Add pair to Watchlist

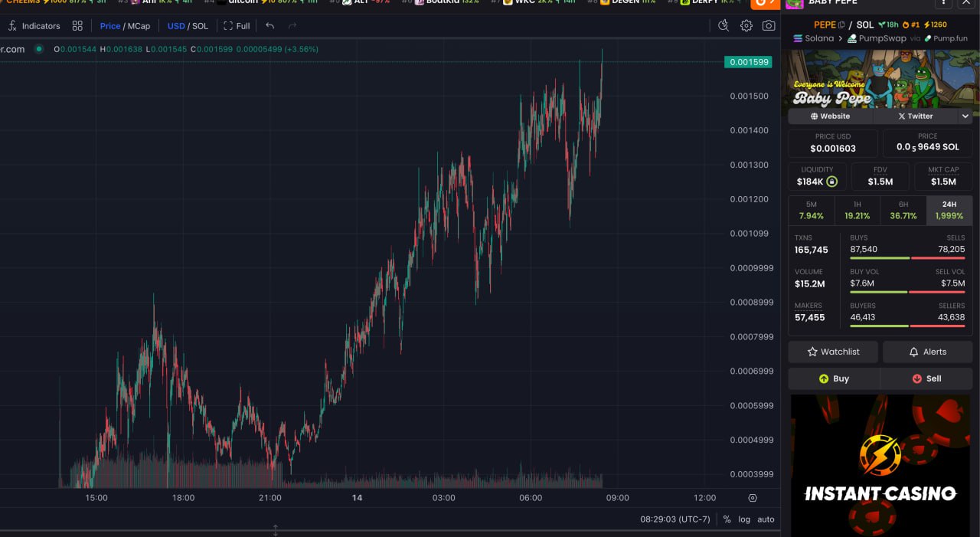(833, 352)
